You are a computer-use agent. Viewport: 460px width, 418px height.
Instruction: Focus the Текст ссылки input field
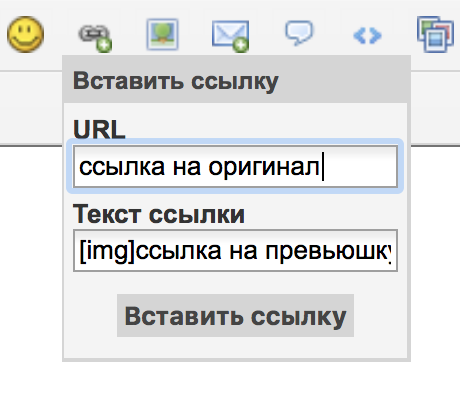pyautogui.click(x=235, y=250)
